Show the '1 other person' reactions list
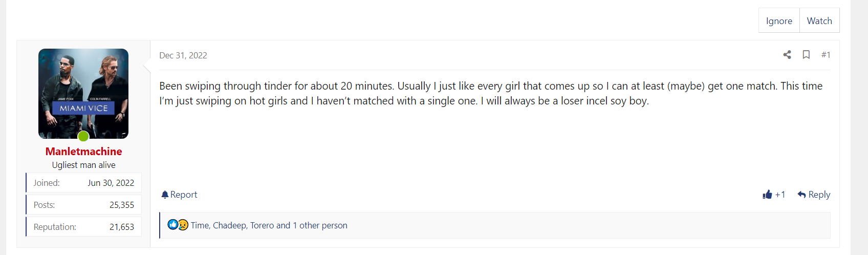This screenshot has height=255, width=868. click(x=320, y=225)
